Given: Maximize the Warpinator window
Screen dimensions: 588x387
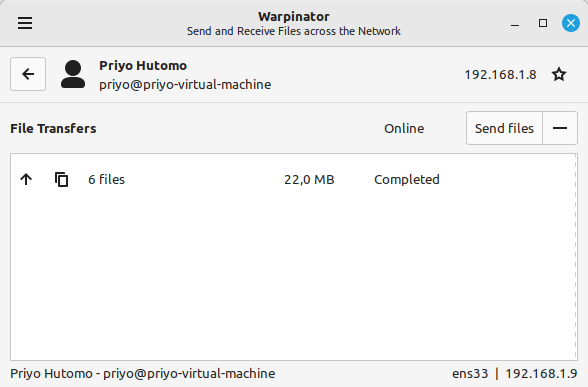Looking at the screenshot, I should tap(543, 23).
